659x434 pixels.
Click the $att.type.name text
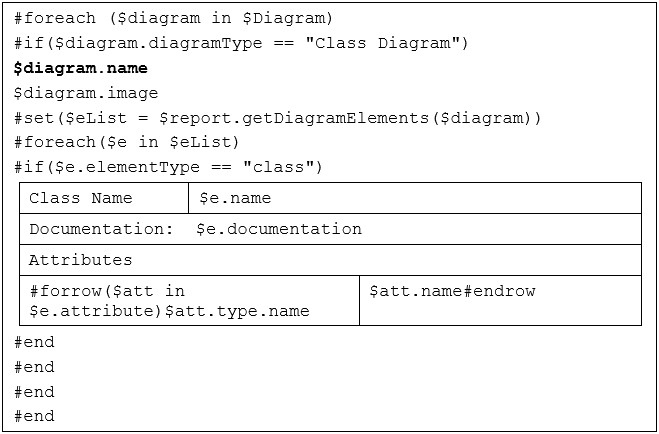[237, 311]
